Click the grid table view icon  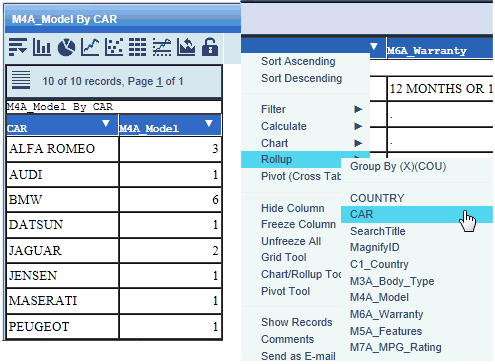137,47
